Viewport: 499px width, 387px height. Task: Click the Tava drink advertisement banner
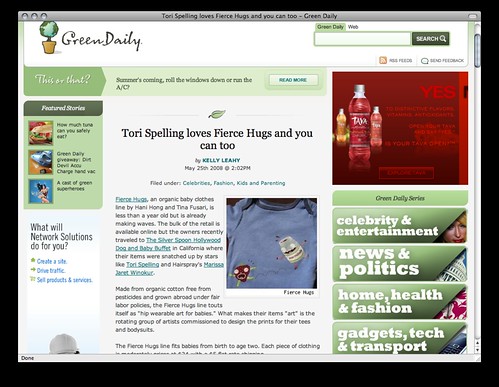[x=400, y=128]
